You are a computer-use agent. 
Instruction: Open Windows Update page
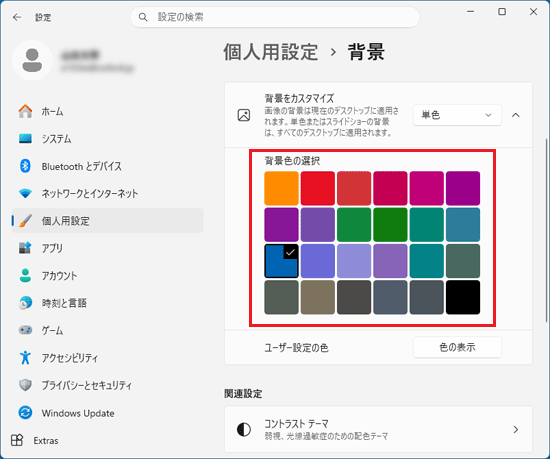[x=107, y=412]
